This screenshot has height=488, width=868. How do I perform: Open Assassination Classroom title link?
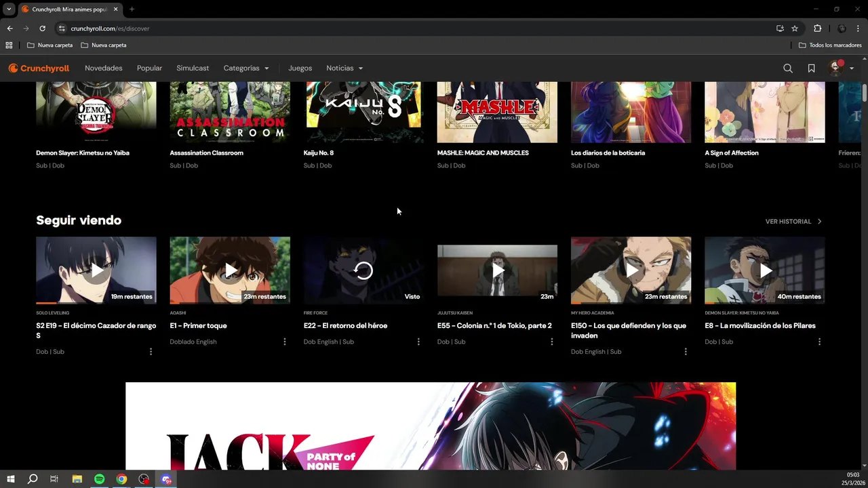pyautogui.click(x=206, y=152)
